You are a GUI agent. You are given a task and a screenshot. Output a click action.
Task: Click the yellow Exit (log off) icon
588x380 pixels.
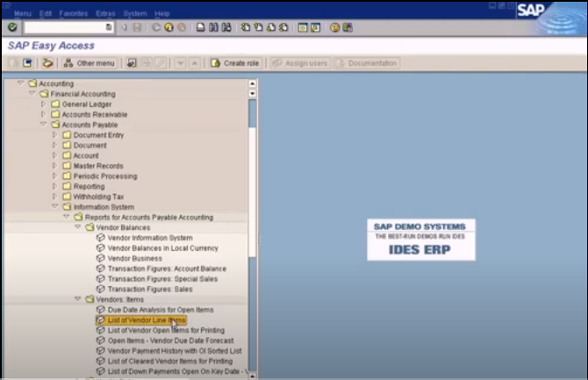tap(169, 27)
